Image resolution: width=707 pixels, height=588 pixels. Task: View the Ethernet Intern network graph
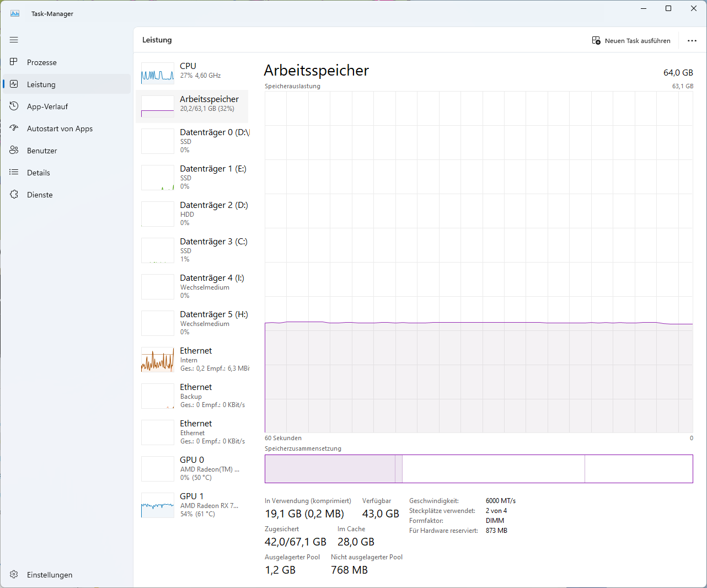click(158, 359)
